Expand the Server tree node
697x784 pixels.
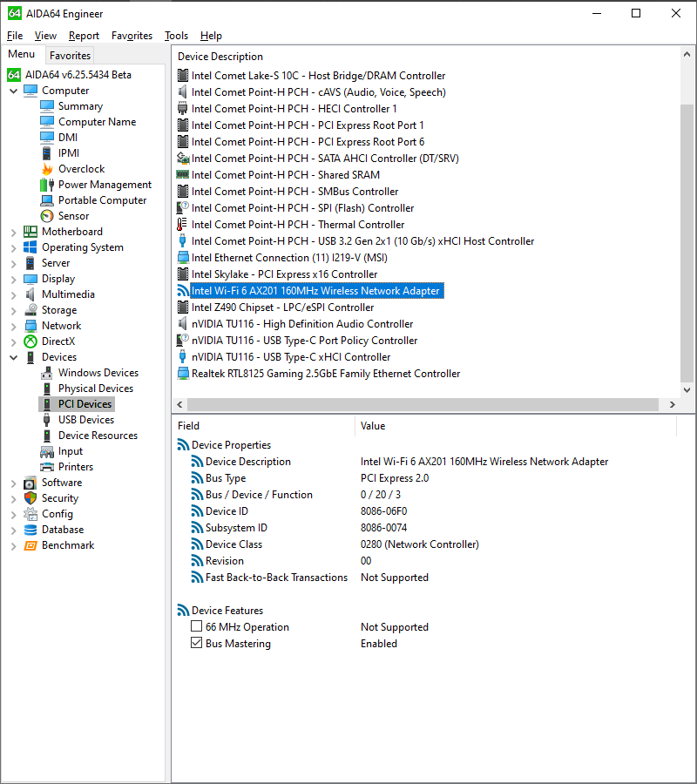tap(13, 263)
